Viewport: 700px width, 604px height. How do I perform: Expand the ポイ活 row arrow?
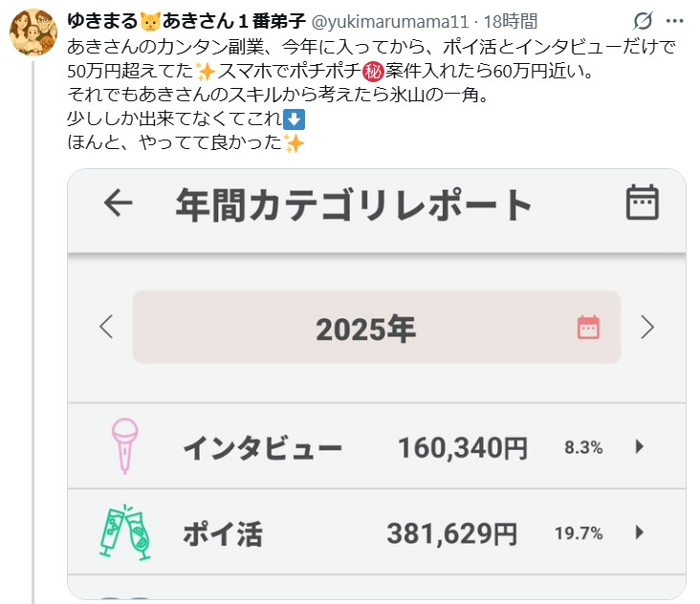pos(640,532)
